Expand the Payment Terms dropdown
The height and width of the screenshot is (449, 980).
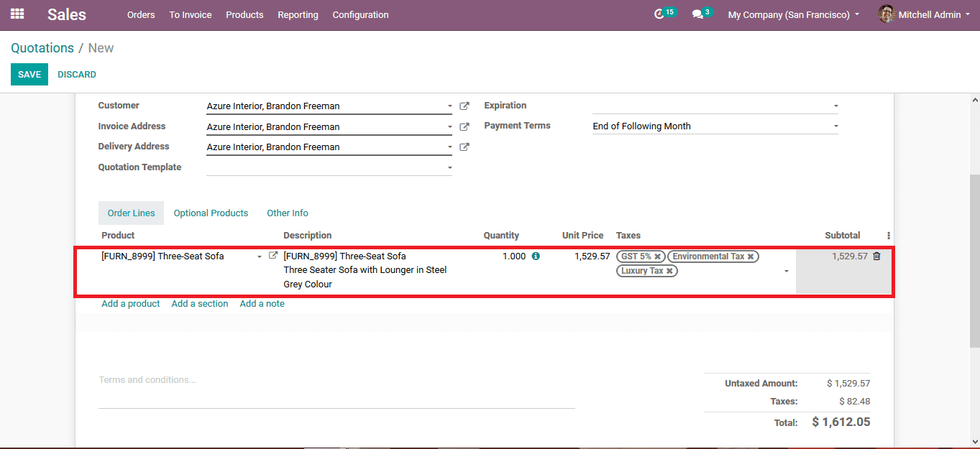point(835,126)
